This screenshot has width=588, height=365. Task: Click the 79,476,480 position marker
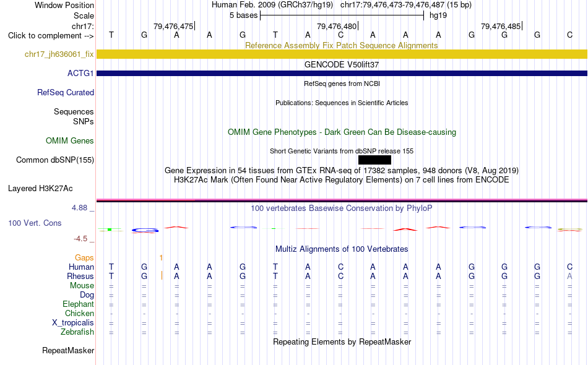(337, 26)
